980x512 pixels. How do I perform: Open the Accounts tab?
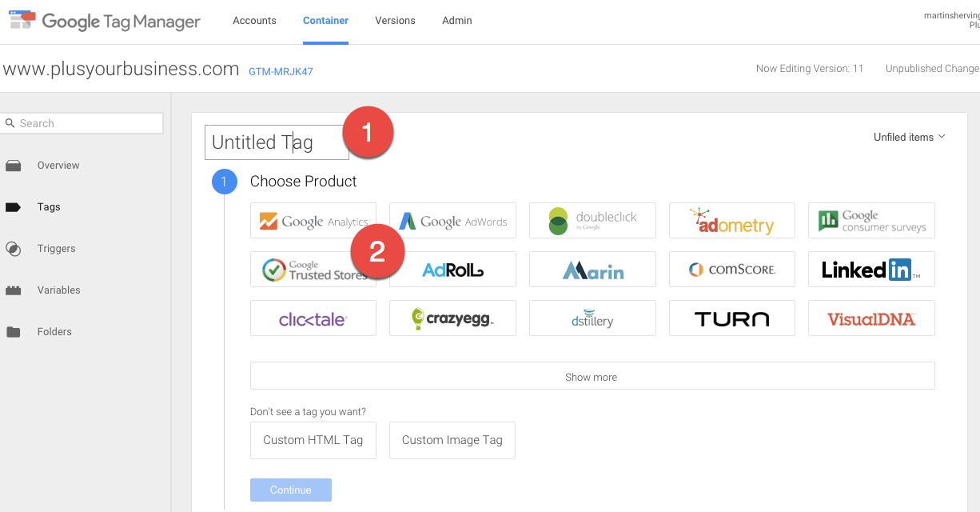tap(254, 21)
